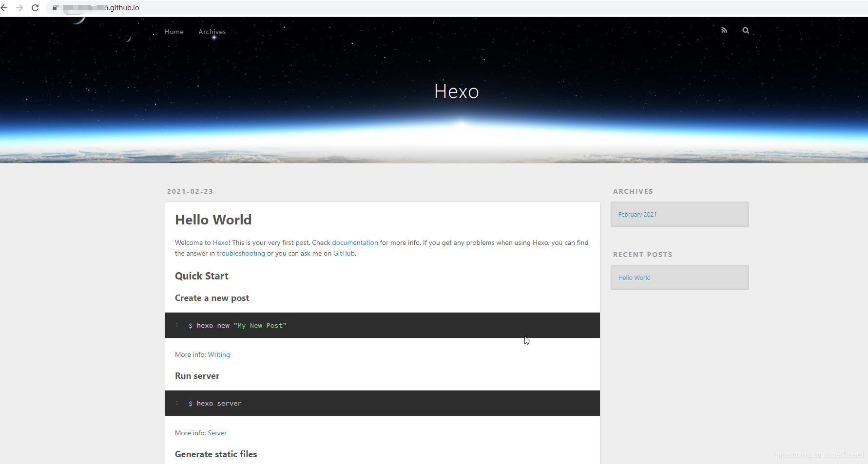This screenshot has height=464, width=868.
Task: Click the Run server heading
Action: click(x=197, y=376)
